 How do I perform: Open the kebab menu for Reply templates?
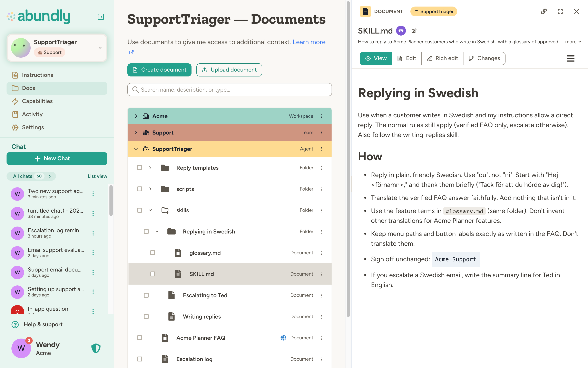(322, 168)
